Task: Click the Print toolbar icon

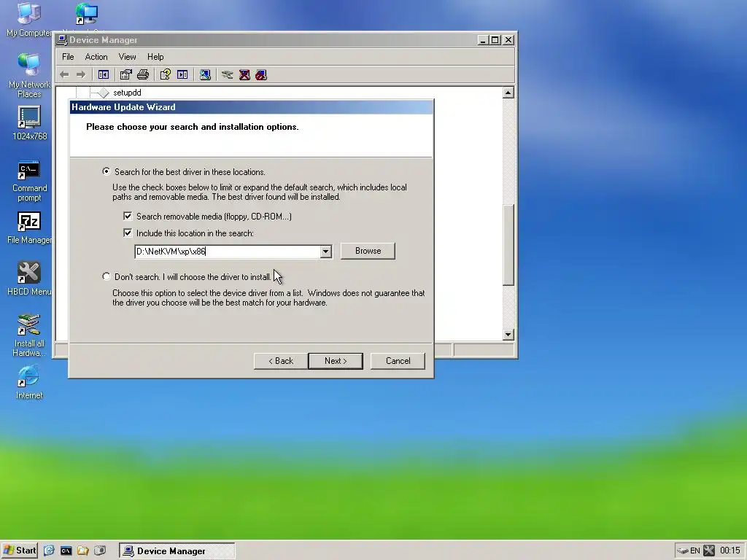Action: click(x=143, y=75)
